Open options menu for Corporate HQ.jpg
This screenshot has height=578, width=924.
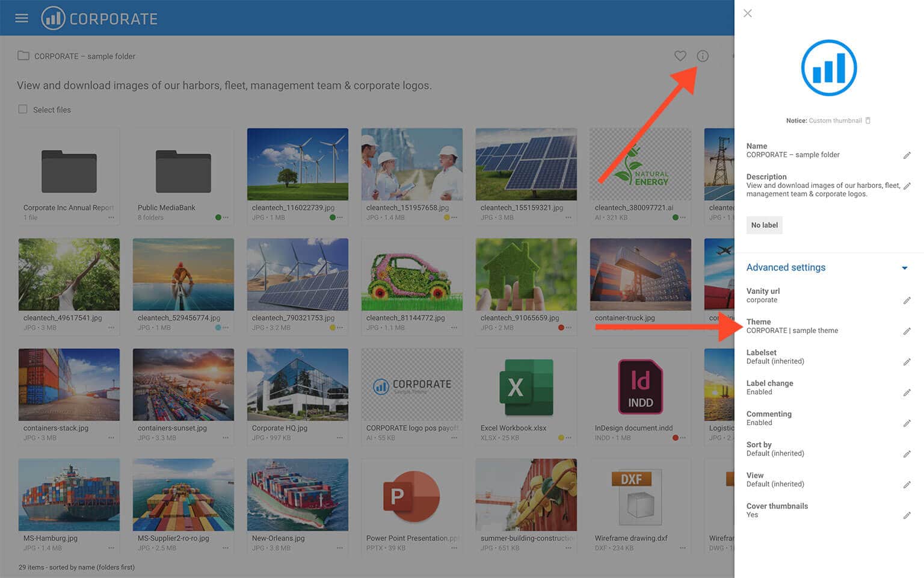(x=340, y=438)
